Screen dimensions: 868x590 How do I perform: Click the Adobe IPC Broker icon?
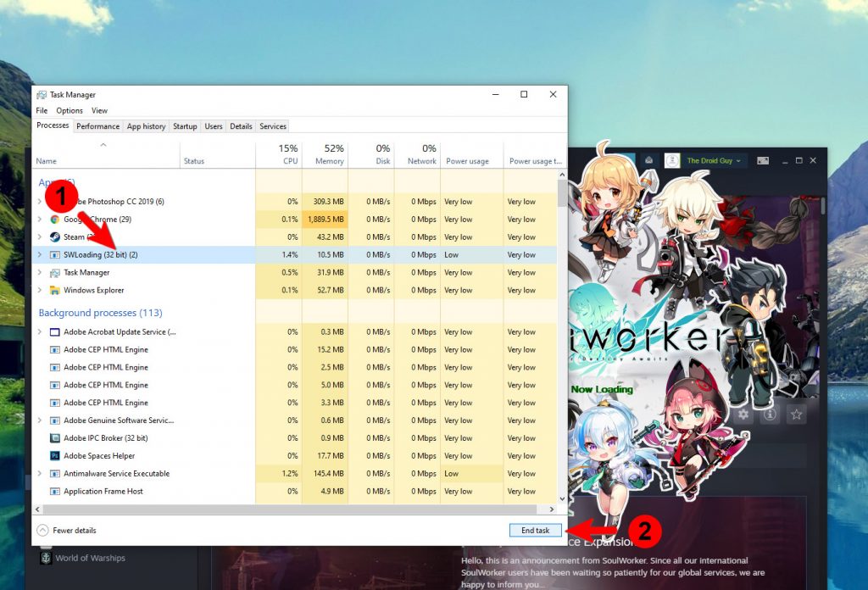[x=55, y=438]
